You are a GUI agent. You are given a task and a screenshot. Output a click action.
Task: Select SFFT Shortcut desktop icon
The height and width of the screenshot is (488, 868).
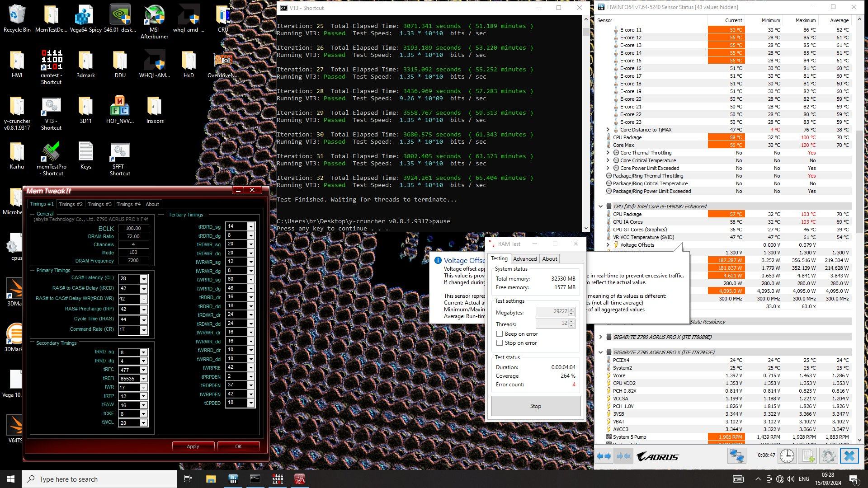(x=120, y=158)
